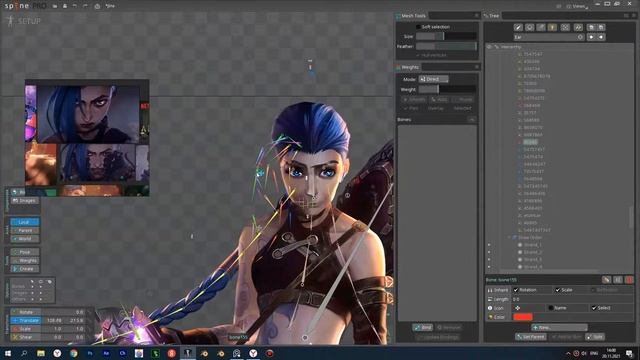
Task: Close the Weights panel
Action: click(x=476, y=67)
